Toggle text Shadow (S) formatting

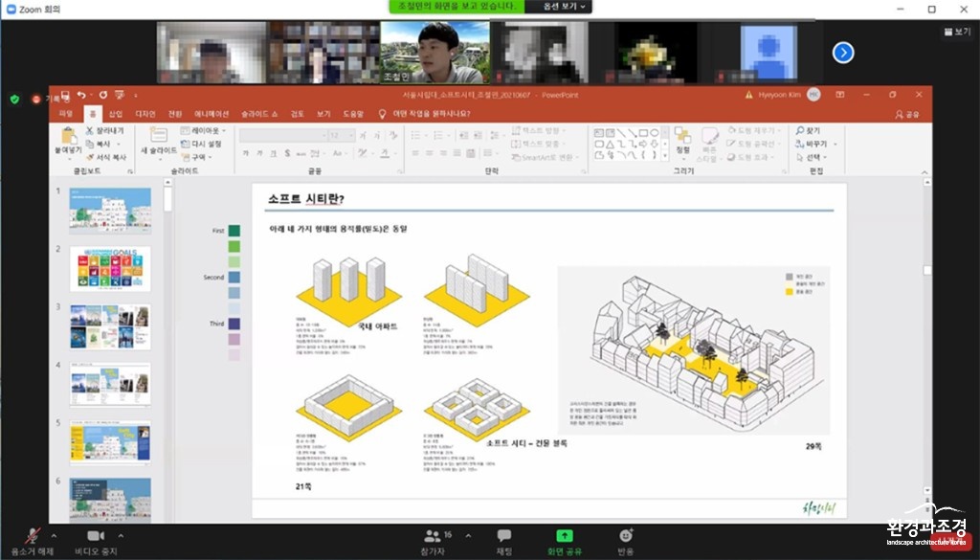(287, 153)
